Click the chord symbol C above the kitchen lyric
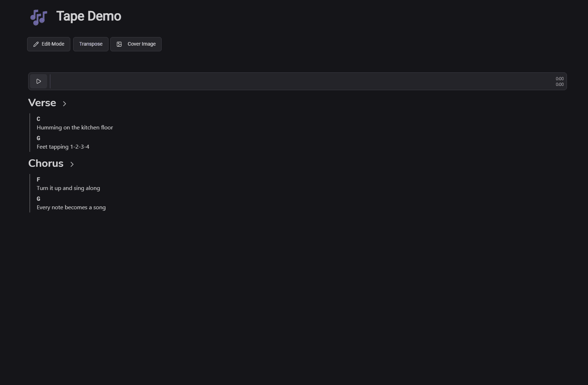Image resolution: width=588 pixels, height=385 pixels. click(x=38, y=119)
